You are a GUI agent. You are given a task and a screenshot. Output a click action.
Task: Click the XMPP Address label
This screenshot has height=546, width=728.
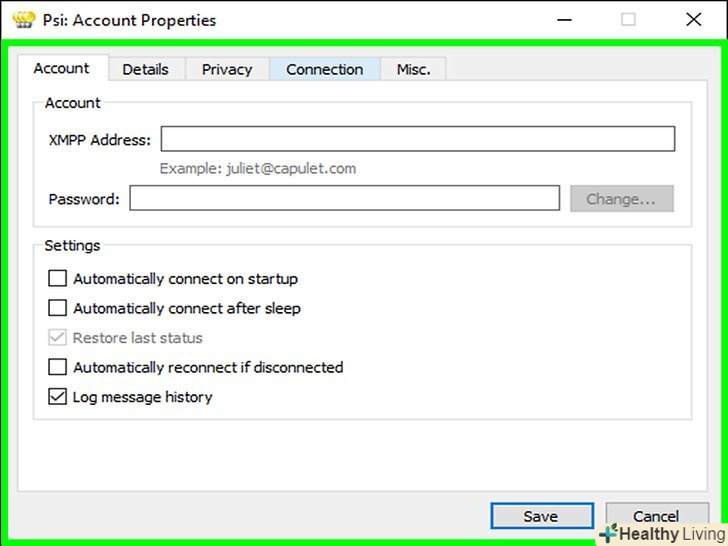coord(100,140)
